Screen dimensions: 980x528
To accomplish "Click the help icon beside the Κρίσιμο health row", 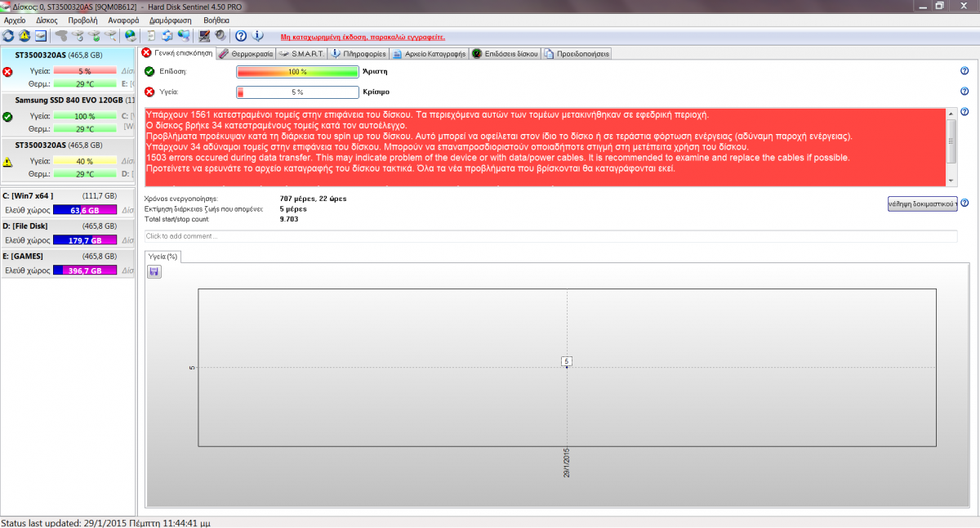I will click(x=964, y=92).
